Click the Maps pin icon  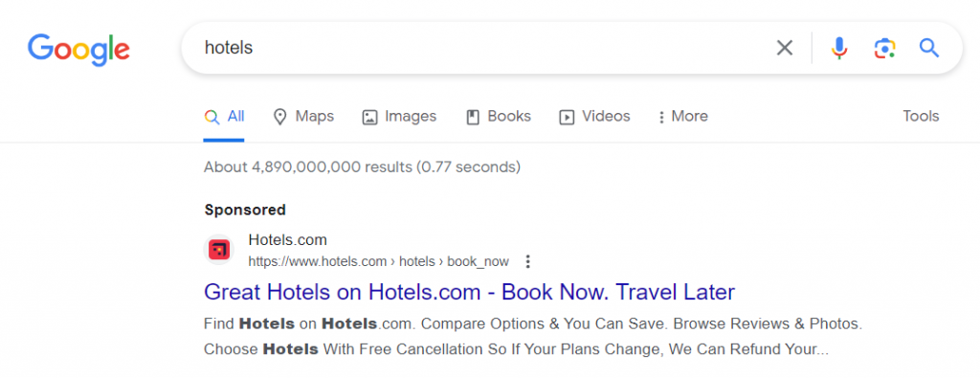coord(280,117)
